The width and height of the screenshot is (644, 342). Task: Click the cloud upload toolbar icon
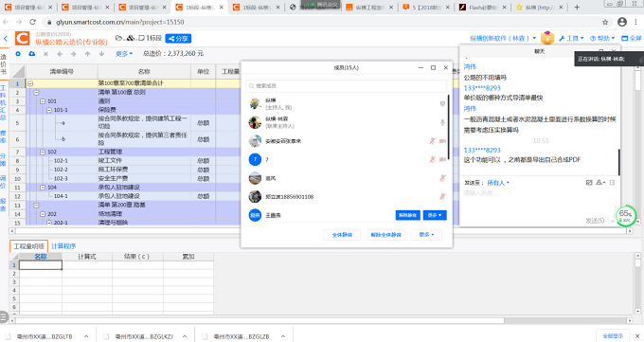[x=31, y=54]
